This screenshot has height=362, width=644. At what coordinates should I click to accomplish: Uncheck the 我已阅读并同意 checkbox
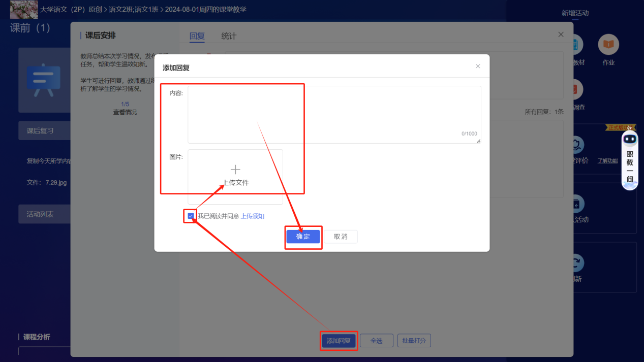(x=191, y=216)
